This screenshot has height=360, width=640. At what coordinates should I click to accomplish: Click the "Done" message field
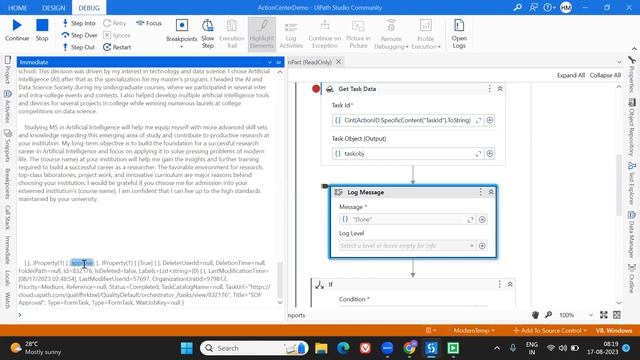coord(407,220)
